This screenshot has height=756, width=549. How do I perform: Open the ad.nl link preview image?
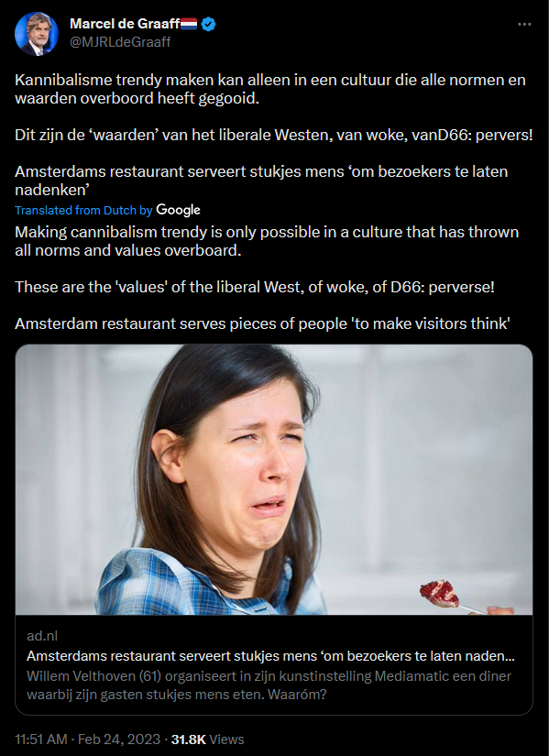[274, 479]
